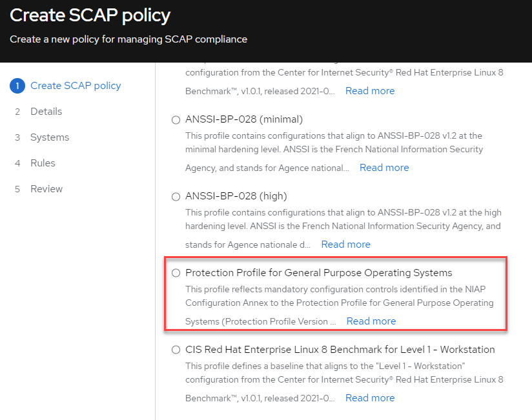532x420 pixels.
Task: Select CIS Level 1 - Workstation radio button
Action: [176, 350]
